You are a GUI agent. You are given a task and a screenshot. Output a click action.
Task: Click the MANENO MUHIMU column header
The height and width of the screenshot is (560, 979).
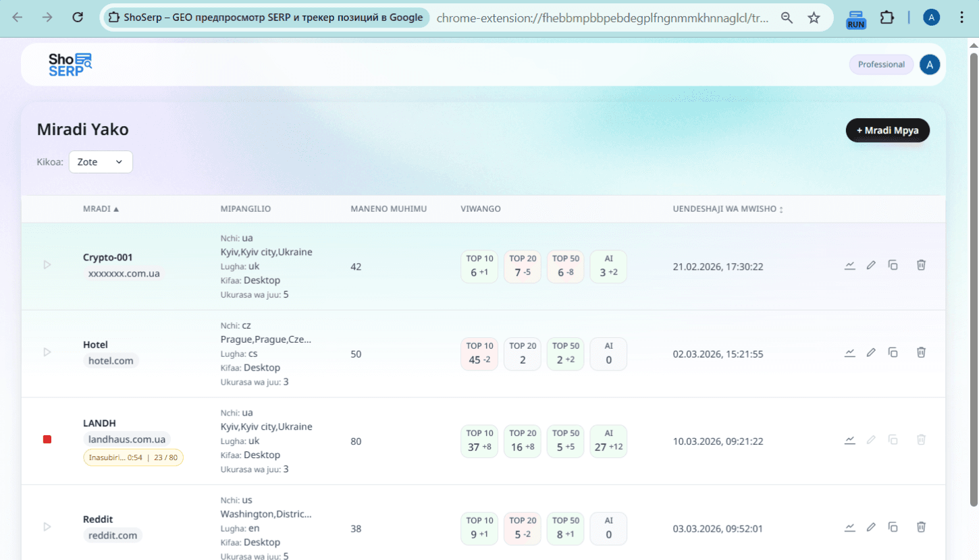point(389,209)
